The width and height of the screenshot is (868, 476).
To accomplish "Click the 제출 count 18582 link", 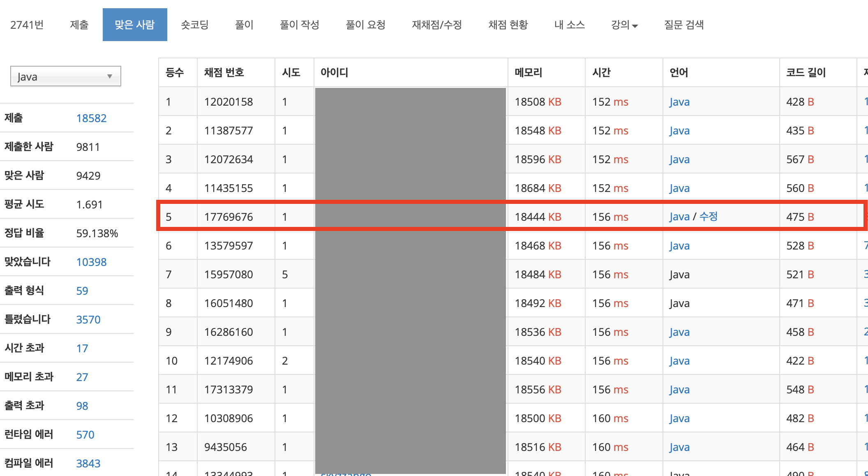I will pyautogui.click(x=91, y=118).
